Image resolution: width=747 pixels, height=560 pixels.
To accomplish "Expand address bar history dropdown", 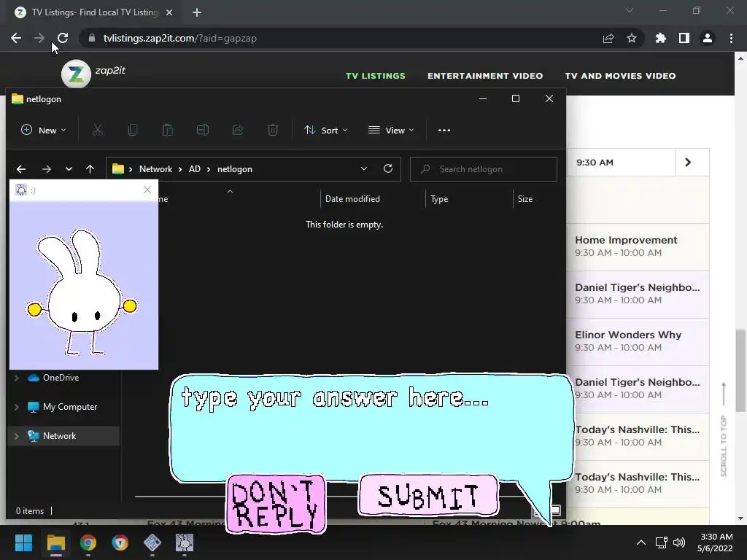I will [x=364, y=168].
